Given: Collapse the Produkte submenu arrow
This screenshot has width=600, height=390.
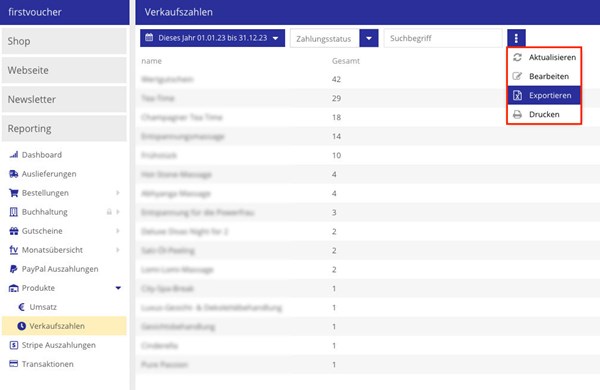Looking at the screenshot, I should (x=118, y=288).
